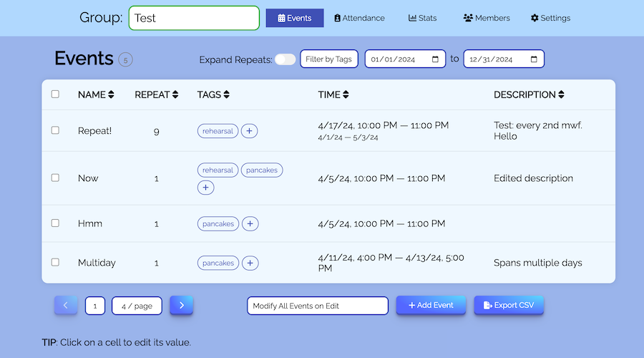Click the add tag plus icon for Repeat! event

[x=249, y=131]
